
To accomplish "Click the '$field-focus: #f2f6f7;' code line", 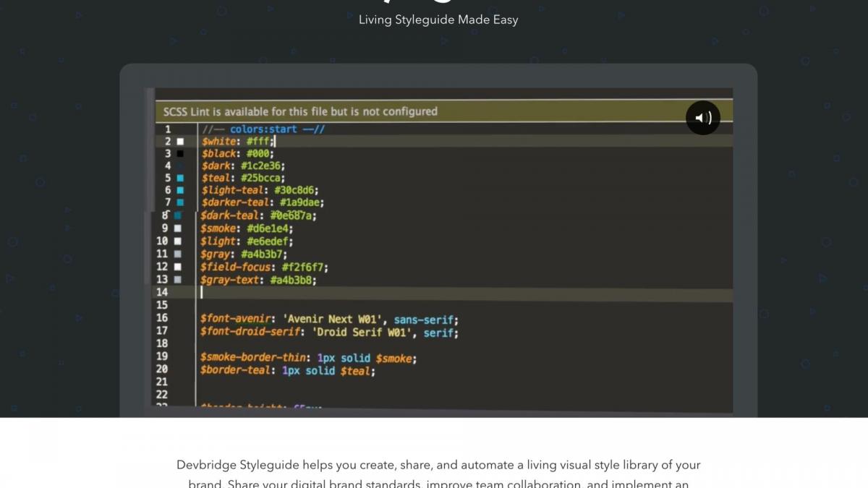I will click(x=264, y=267).
